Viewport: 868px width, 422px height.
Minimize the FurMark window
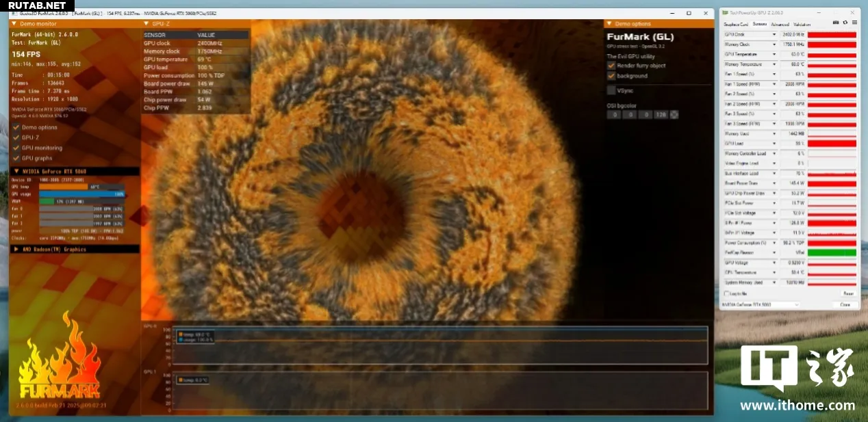pos(671,13)
